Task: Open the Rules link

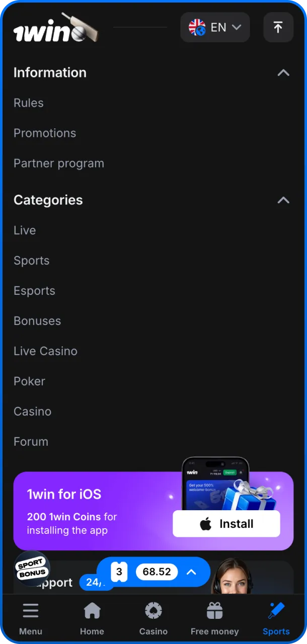Action: click(29, 103)
